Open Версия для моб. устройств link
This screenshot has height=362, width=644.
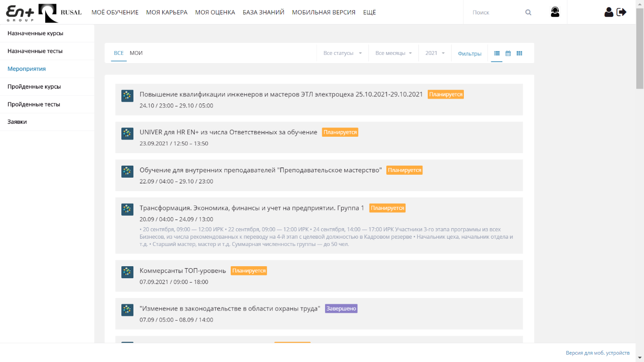597,353
